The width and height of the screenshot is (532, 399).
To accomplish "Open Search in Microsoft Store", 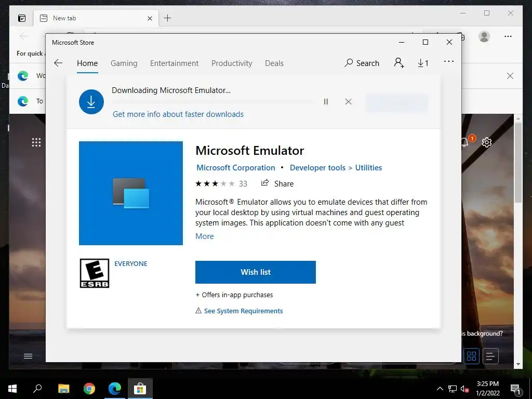I will tap(362, 63).
